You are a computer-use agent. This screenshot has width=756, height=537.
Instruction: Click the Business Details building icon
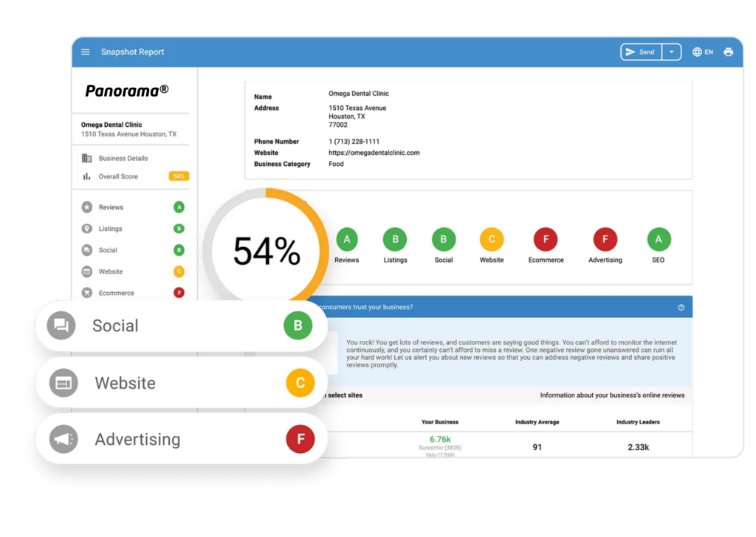(x=86, y=158)
